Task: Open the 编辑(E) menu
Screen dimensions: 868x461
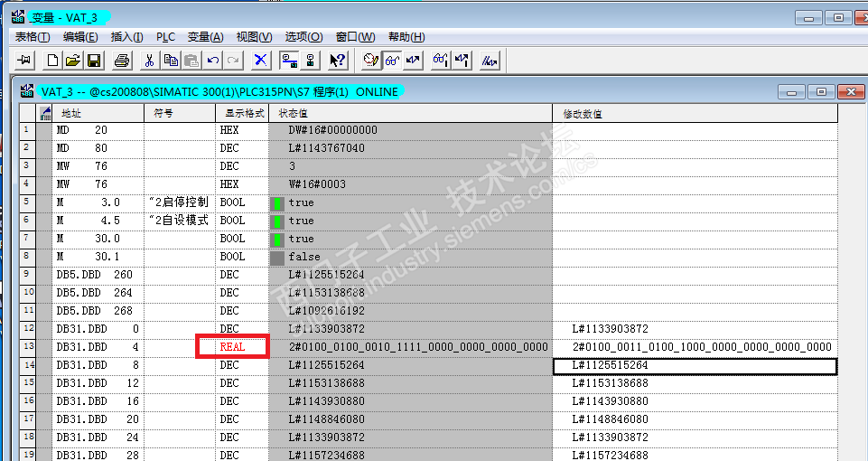Action: (x=80, y=37)
